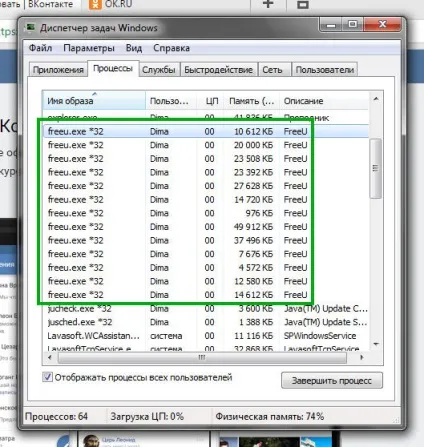Select the jucheck.exe *32 process row

pyautogui.click(x=207, y=309)
